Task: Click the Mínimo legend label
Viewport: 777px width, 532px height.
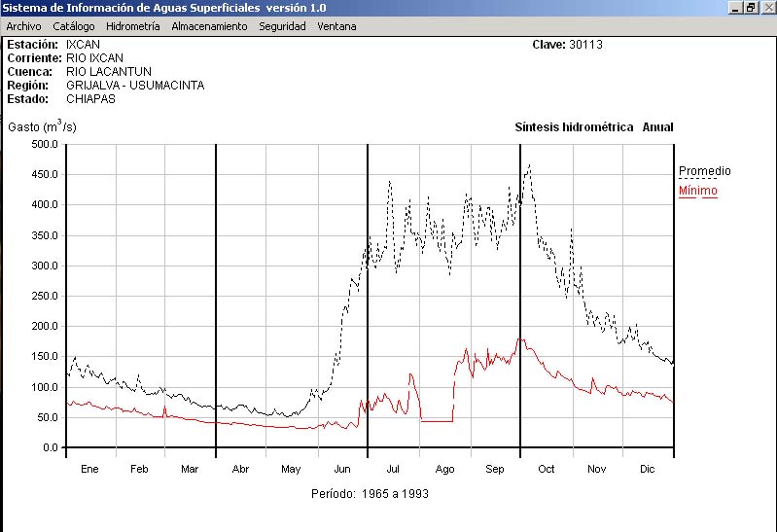Action: coord(697,191)
